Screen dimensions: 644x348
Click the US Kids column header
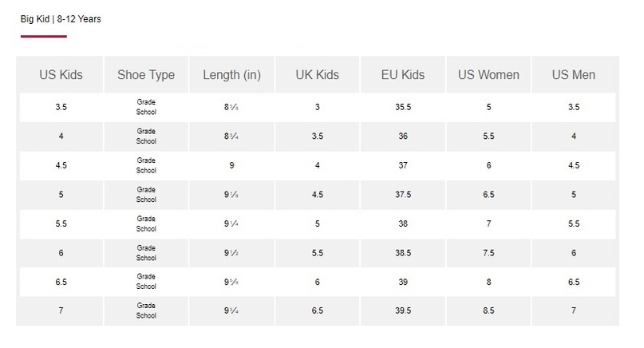point(61,75)
